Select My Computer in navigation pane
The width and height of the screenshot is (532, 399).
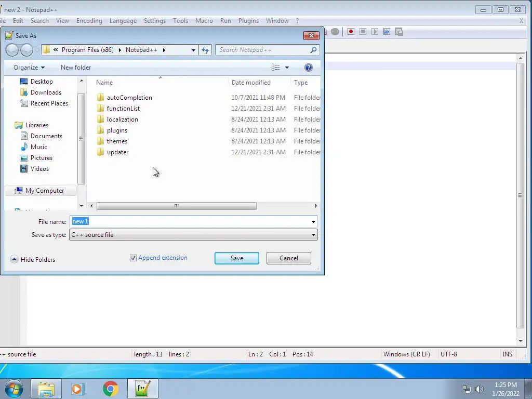[x=42, y=191]
